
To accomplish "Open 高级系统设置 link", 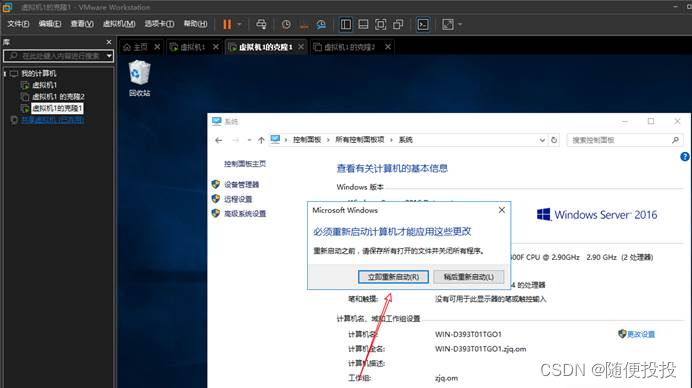I will pos(245,214).
